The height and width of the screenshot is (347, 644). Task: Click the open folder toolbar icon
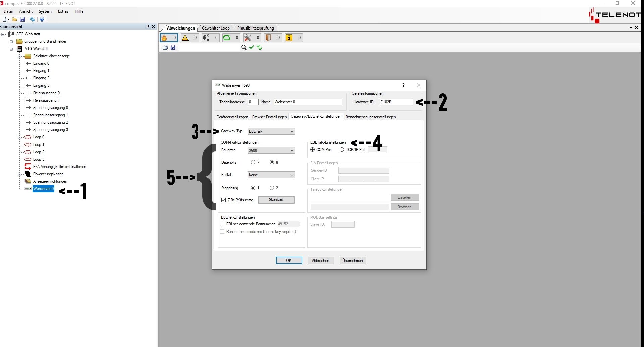15,19
